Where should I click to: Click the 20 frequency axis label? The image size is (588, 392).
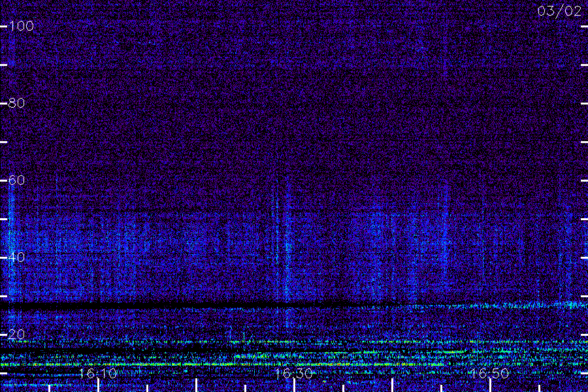coord(16,335)
